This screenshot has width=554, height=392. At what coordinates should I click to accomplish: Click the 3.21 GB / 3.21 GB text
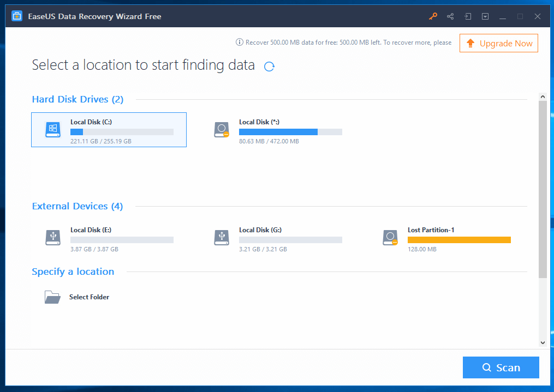click(263, 249)
